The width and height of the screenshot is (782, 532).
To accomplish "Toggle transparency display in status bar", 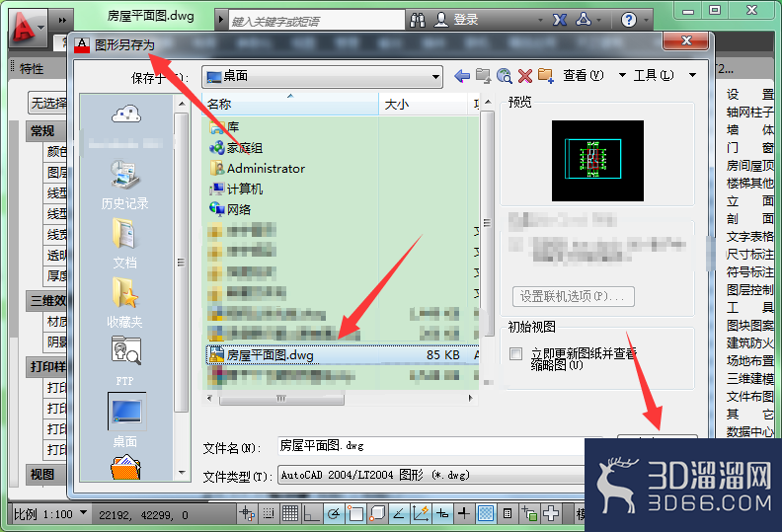I will point(486,513).
